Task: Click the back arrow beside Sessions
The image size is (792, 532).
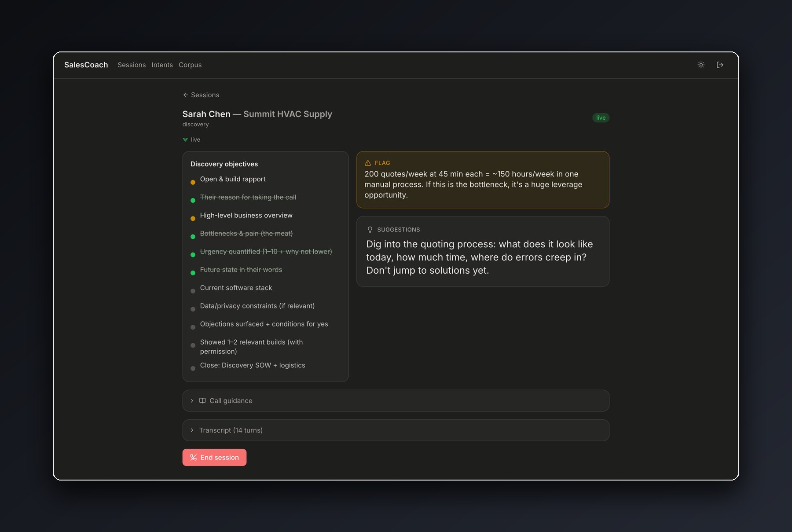Action: click(x=186, y=95)
